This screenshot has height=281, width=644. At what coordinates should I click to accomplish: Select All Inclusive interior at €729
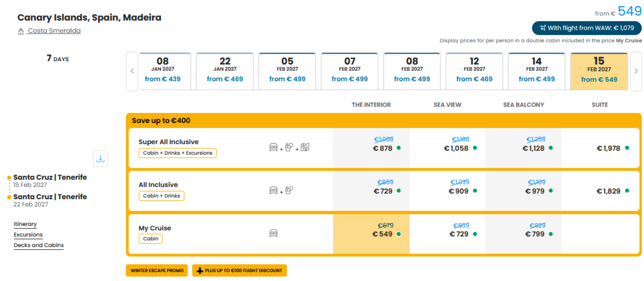pyautogui.click(x=371, y=191)
